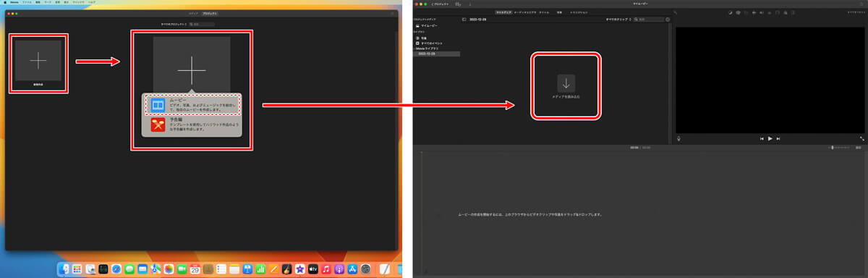Screen dimensions: 868x278
Task: Switch to the オーディオとビデオ tab
Action: point(525,12)
